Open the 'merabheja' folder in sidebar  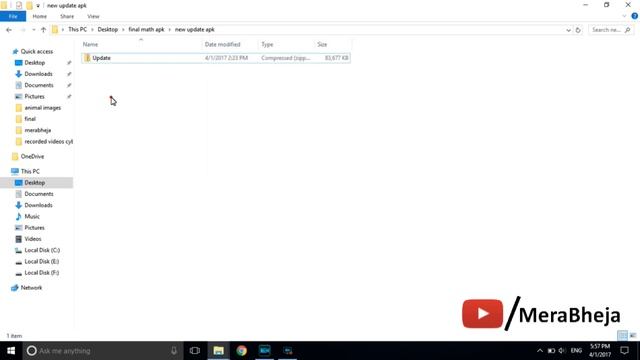(38, 130)
